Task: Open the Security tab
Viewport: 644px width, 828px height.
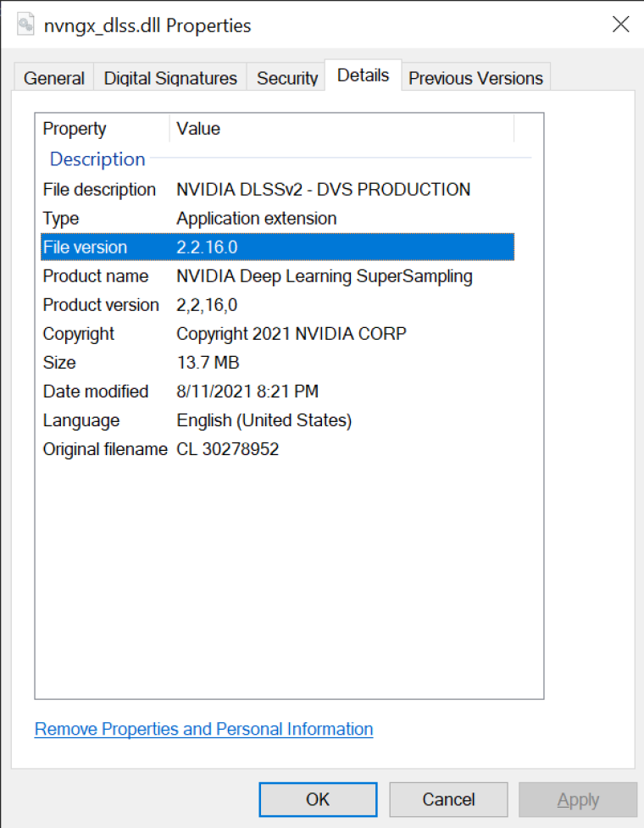Action: click(x=286, y=78)
